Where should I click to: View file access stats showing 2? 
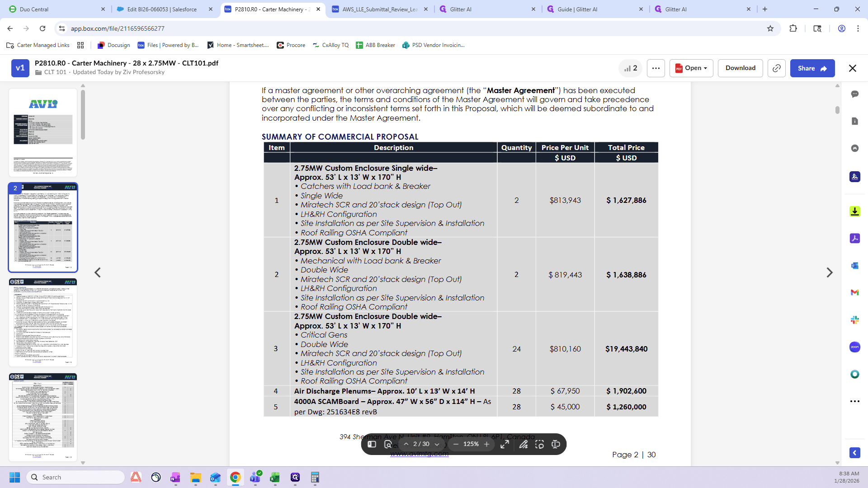(630, 68)
